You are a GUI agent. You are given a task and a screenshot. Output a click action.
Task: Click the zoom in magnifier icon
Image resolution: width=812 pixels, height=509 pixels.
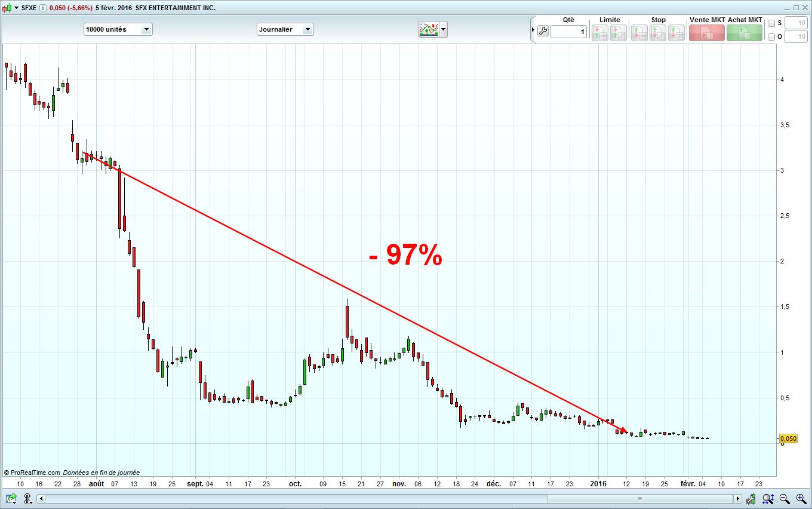[x=800, y=498]
